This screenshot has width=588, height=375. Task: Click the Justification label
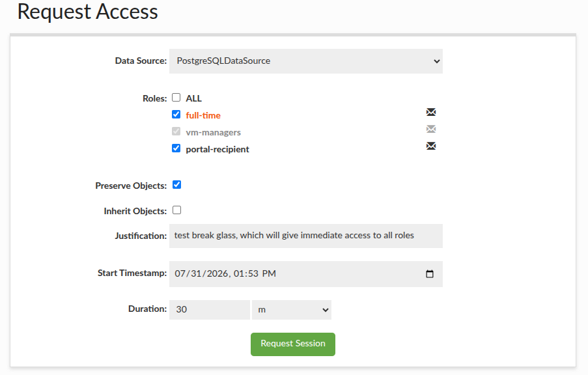click(x=141, y=236)
